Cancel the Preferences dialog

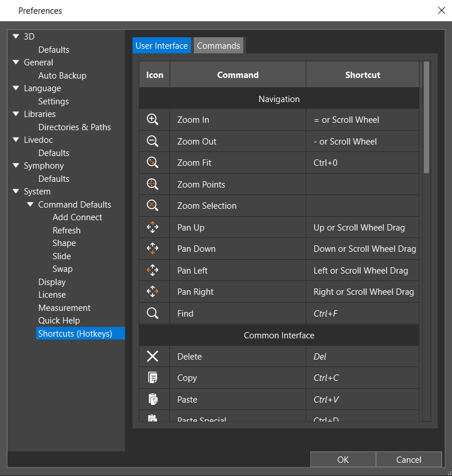click(x=409, y=459)
